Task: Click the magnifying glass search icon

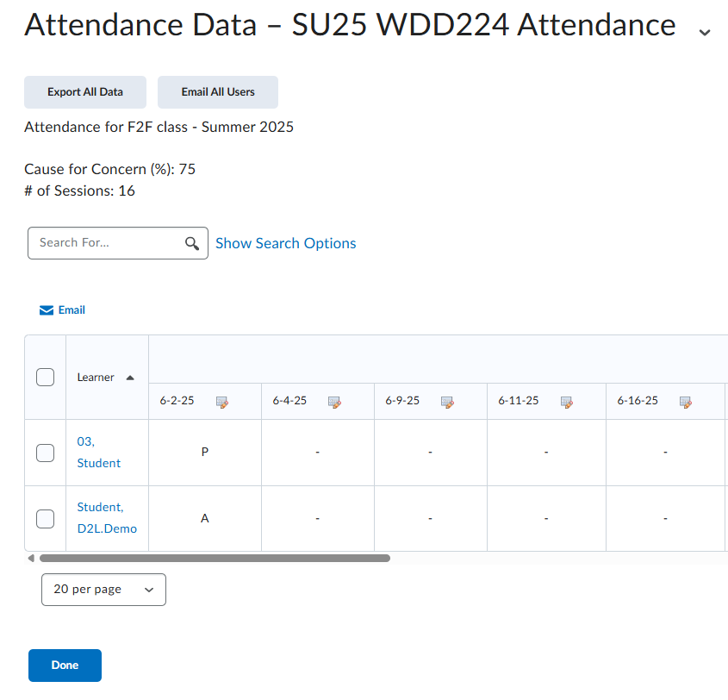Action: 192,243
